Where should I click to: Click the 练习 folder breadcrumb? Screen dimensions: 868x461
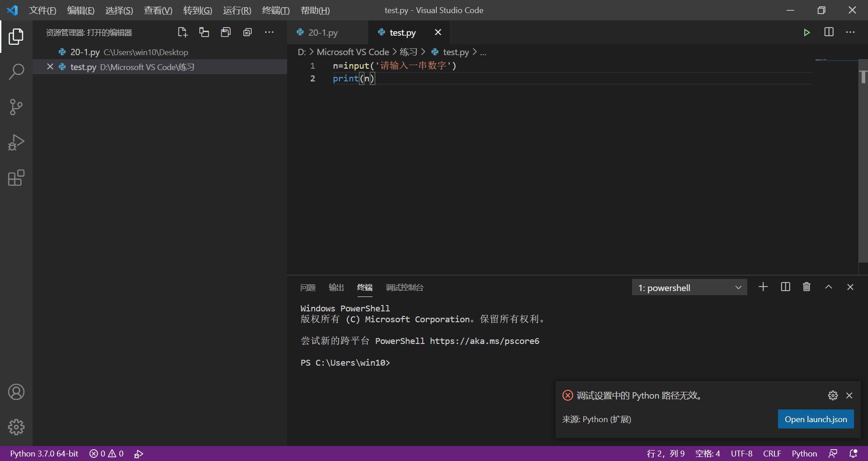coord(409,52)
